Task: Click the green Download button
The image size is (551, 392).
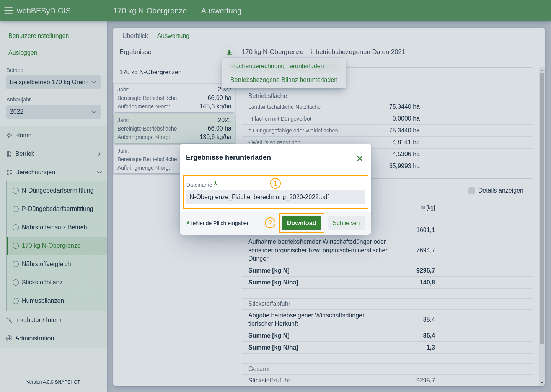Action: (x=302, y=223)
